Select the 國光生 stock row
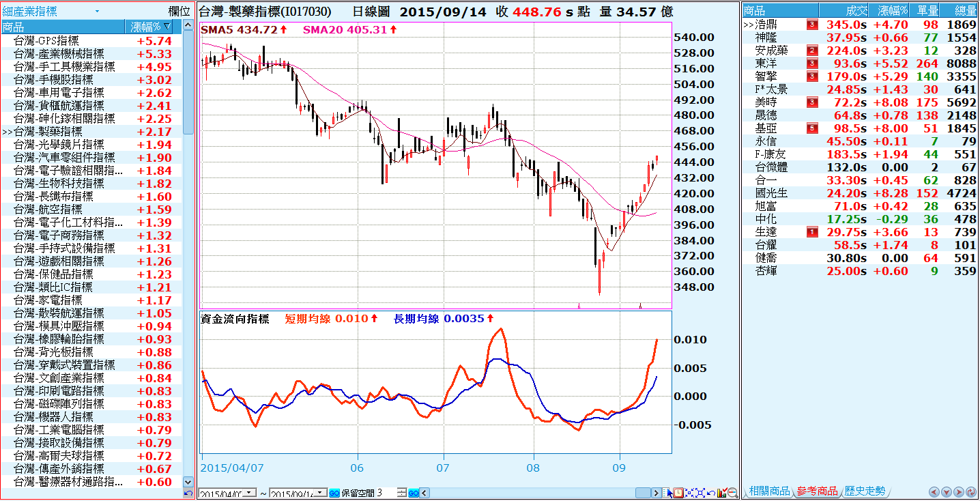980x501 pixels. (x=860, y=193)
